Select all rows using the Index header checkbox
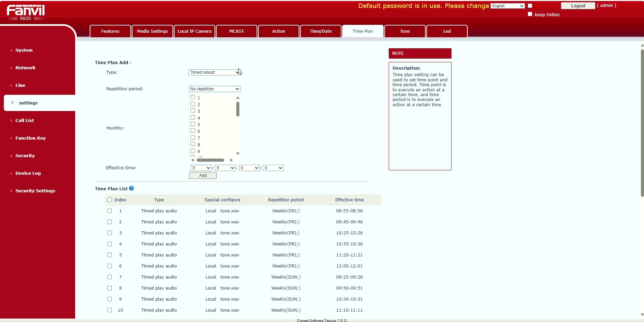644x322 pixels. (x=109, y=200)
